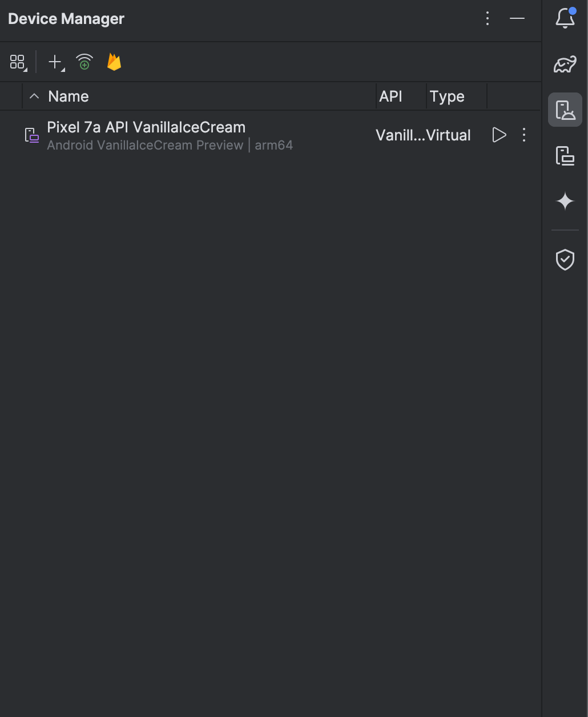Toggle the Device Manager sidebar icon
This screenshot has height=717, width=588.
click(565, 110)
